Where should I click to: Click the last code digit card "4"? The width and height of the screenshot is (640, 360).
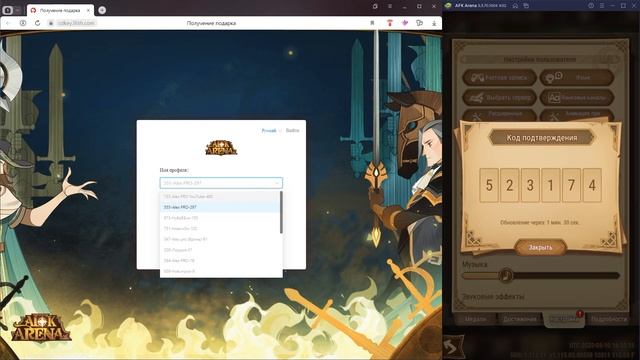click(x=592, y=185)
